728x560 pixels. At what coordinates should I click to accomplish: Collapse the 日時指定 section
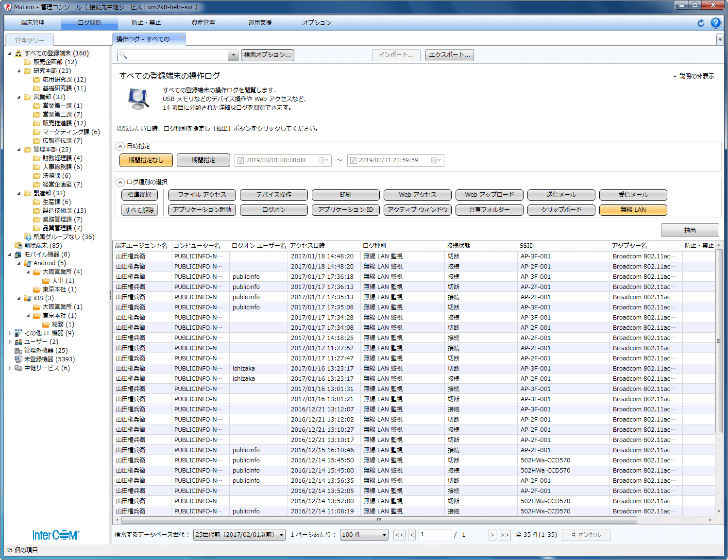click(120, 146)
